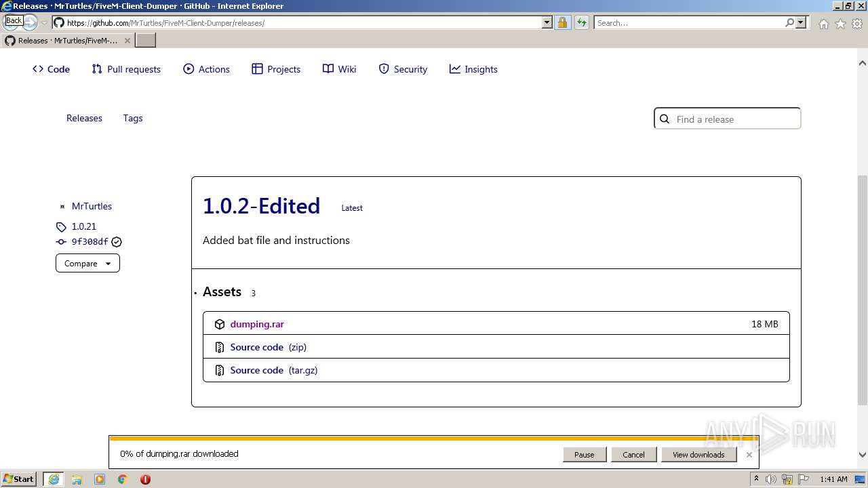The height and width of the screenshot is (488, 868).
Task: Click scrollbar down arrow
Action: point(862,455)
